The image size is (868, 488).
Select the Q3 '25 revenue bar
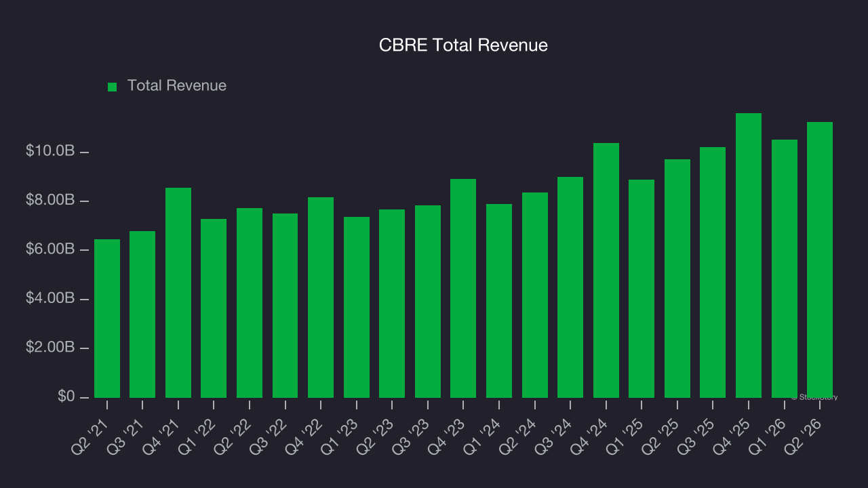713,272
